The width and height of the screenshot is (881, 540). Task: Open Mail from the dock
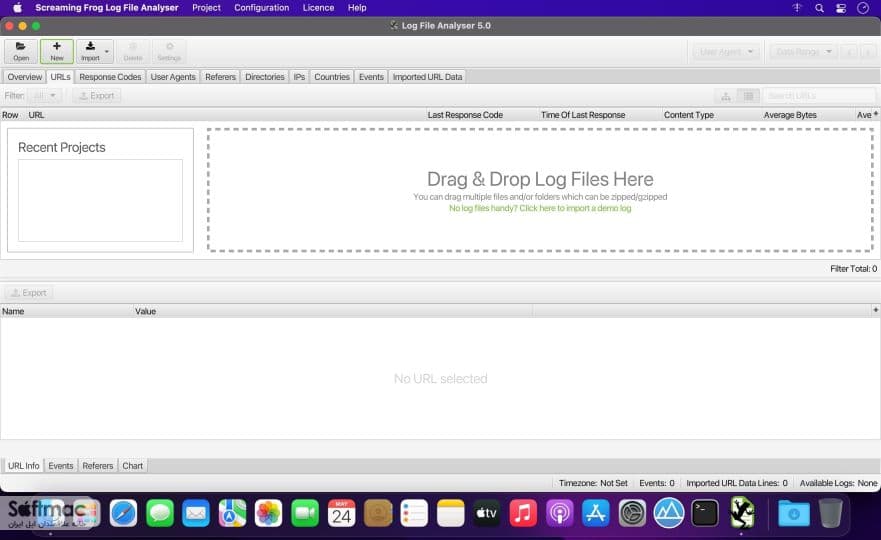(x=196, y=513)
